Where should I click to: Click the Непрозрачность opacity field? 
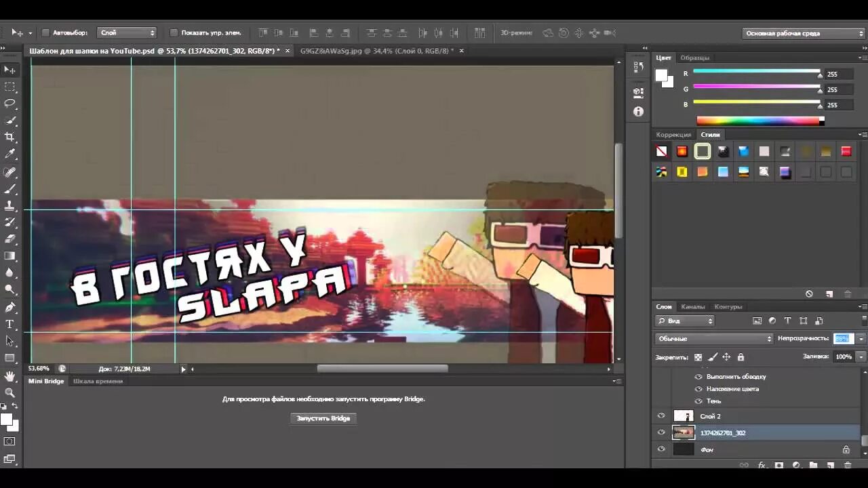click(x=843, y=338)
